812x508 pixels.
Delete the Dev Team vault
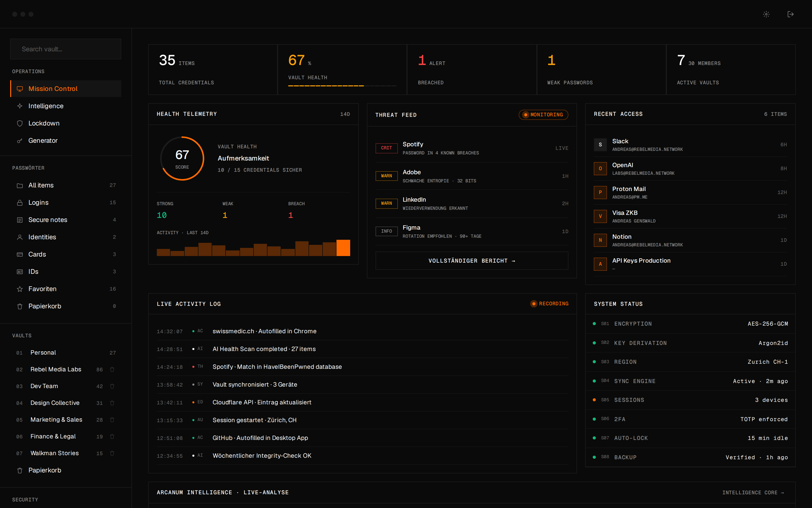click(112, 386)
